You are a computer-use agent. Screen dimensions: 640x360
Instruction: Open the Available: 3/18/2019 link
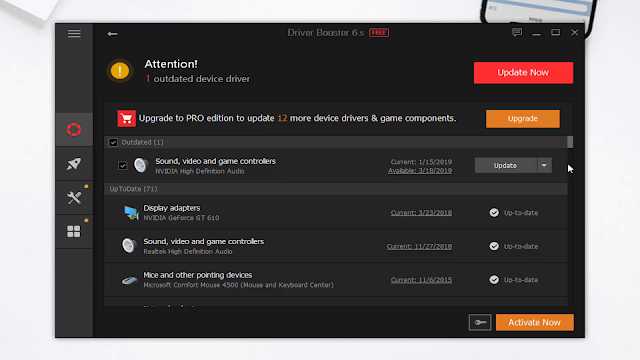click(x=420, y=171)
